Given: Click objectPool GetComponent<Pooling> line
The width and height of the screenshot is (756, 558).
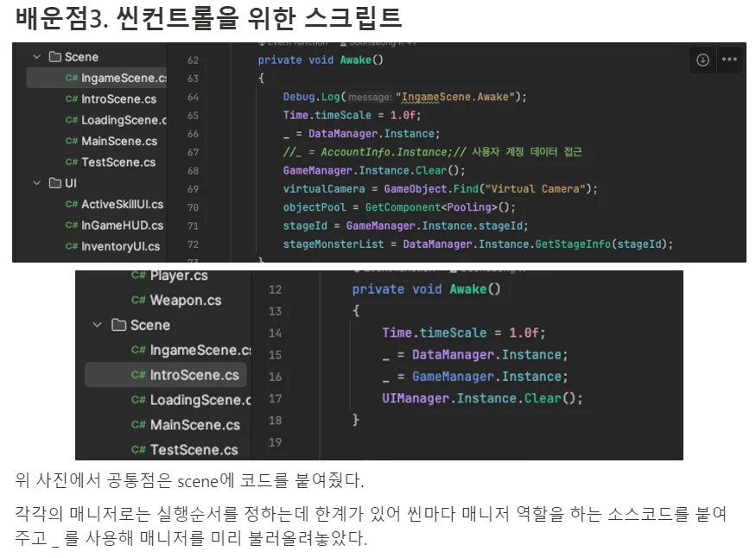Looking at the screenshot, I should [x=399, y=207].
